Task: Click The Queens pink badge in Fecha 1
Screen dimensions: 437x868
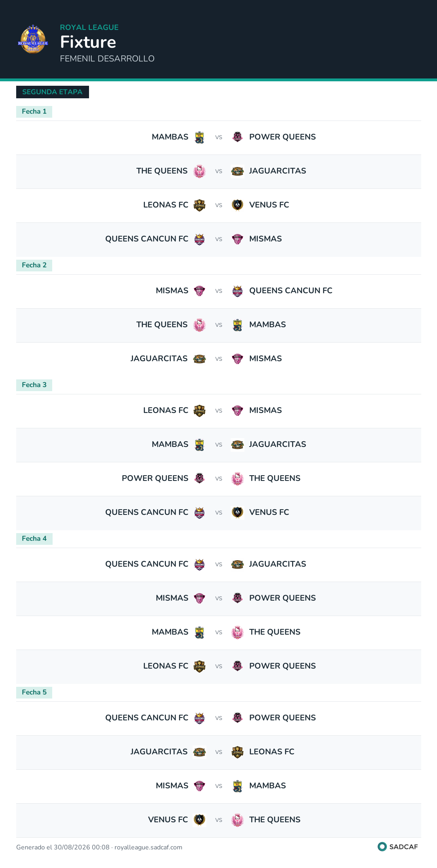Action: [199, 171]
